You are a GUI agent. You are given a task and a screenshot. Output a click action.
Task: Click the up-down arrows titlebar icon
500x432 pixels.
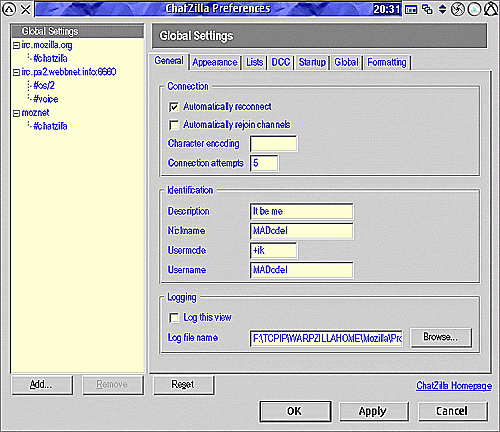[442, 9]
